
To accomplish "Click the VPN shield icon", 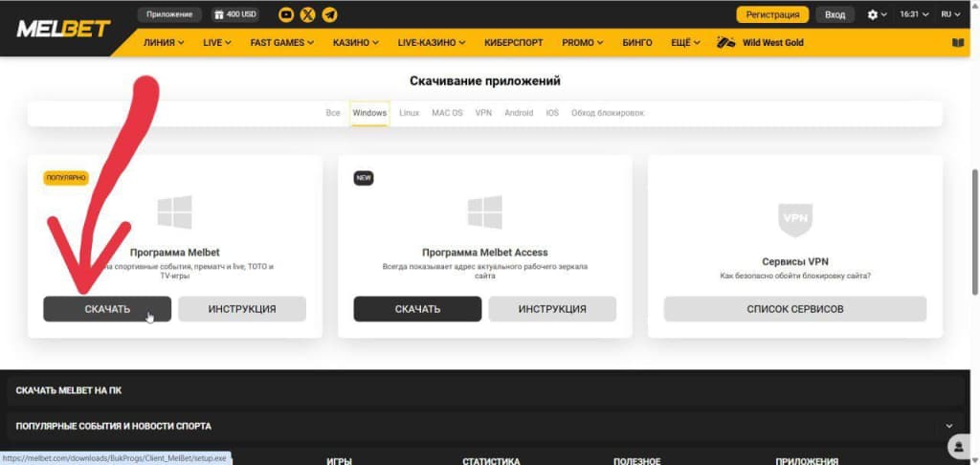I will (x=795, y=219).
